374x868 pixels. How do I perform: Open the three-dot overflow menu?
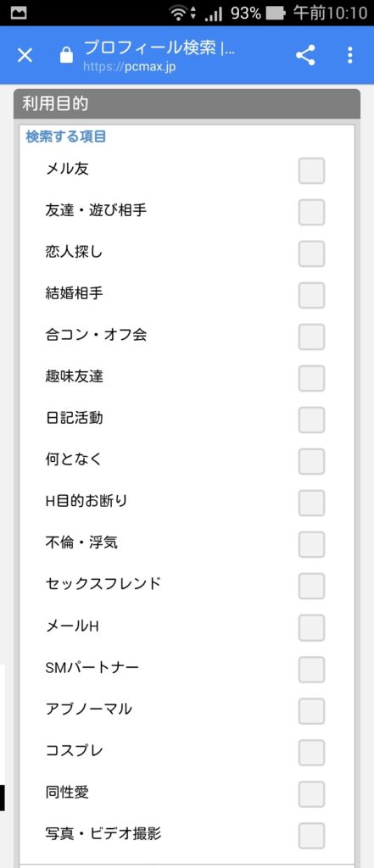pos(349,55)
